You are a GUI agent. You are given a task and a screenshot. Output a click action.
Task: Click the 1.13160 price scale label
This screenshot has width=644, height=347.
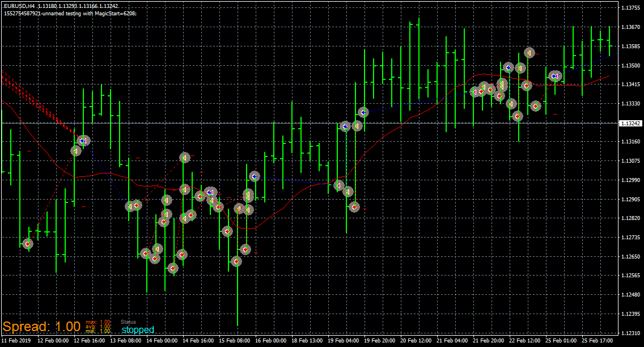(x=630, y=142)
